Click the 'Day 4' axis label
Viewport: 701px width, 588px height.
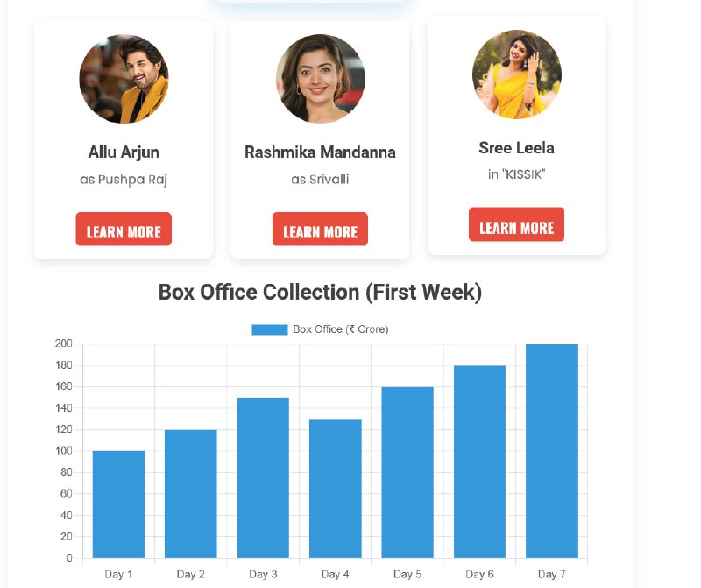point(336,574)
